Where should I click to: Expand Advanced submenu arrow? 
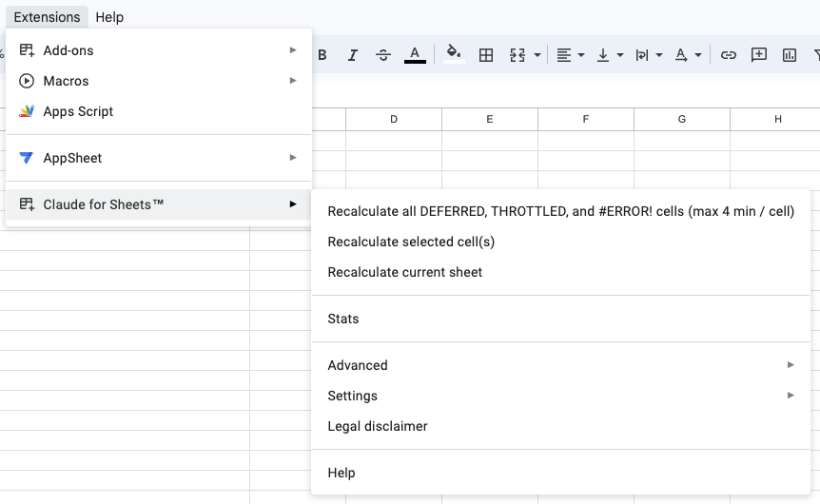coord(791,365)
